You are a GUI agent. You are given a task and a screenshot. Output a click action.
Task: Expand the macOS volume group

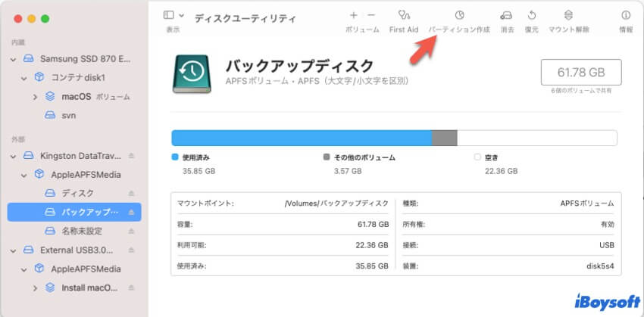click(x=36, y=97)
